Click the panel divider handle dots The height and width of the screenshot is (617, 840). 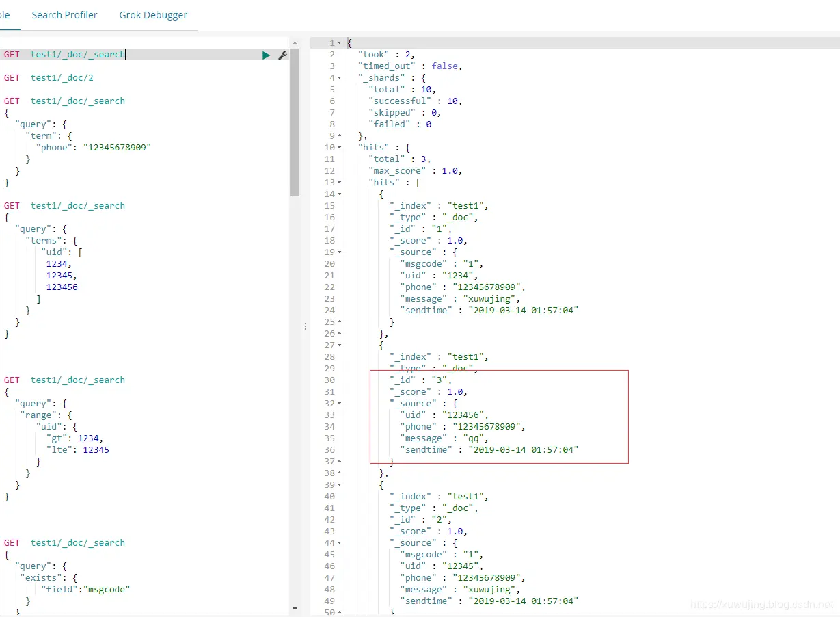coord(306,327)
